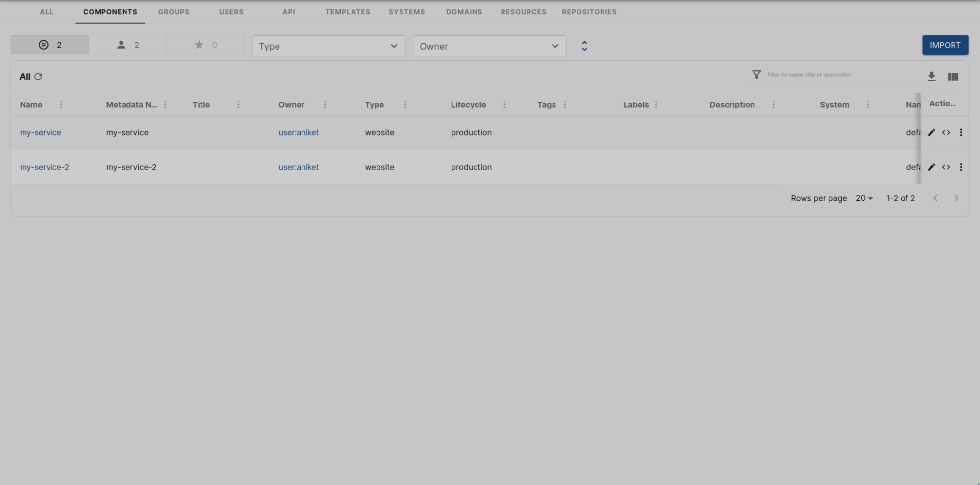The image size is (980, 485).
Task: Select the all-entities count toggle
Action: 50,45
